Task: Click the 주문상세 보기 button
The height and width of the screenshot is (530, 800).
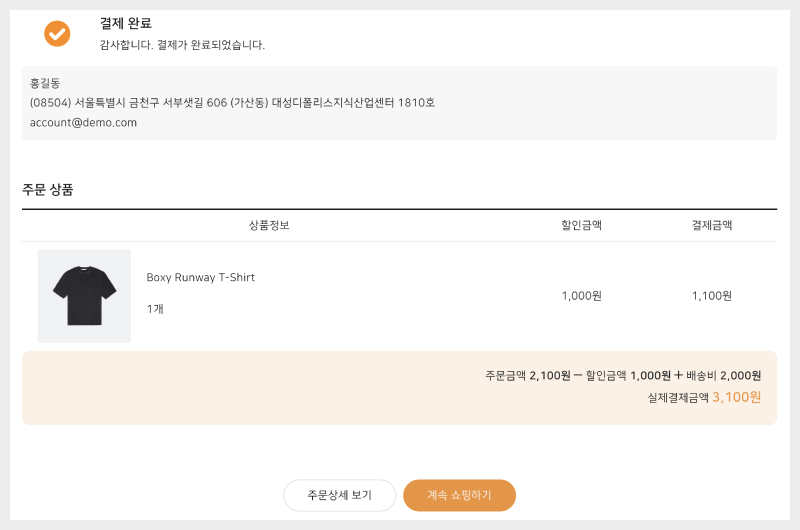Action: [339, 495]
